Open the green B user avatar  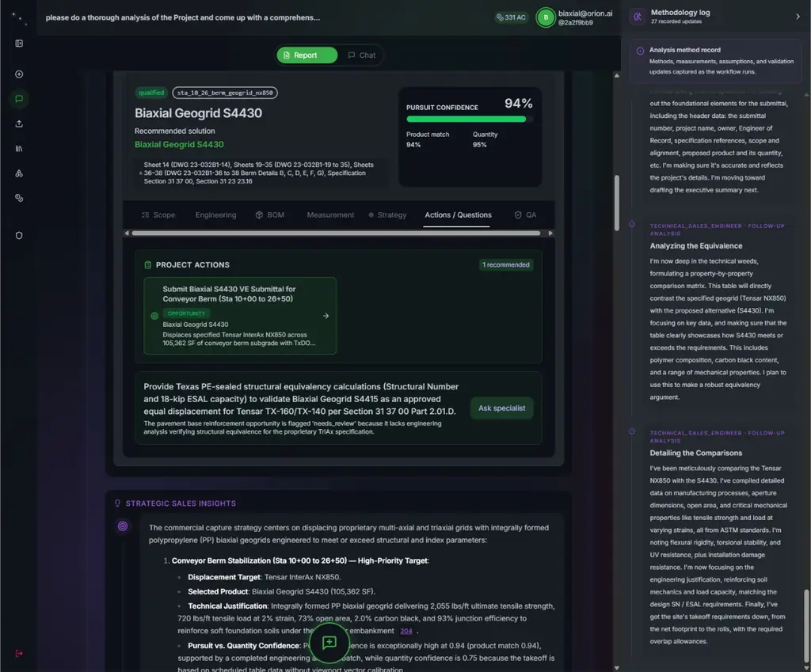click(x=545, y=17)
